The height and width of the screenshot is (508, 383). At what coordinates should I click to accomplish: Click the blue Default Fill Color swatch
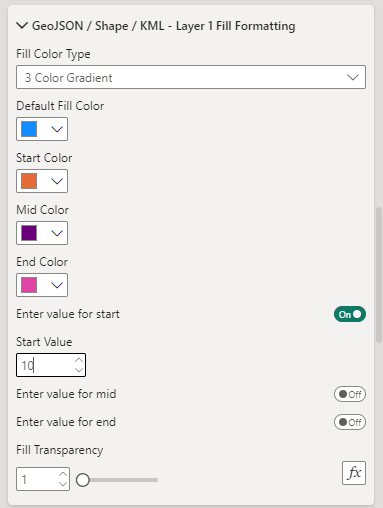29,129
